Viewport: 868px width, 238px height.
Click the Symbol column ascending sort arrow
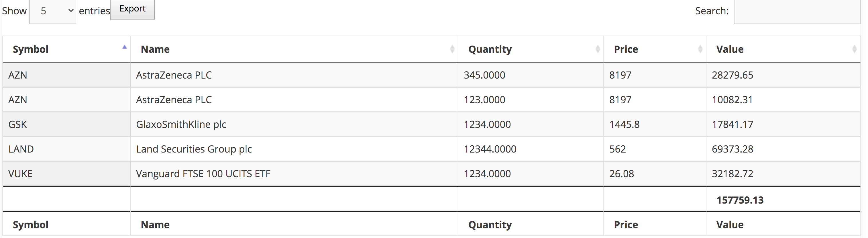[124, 48]
